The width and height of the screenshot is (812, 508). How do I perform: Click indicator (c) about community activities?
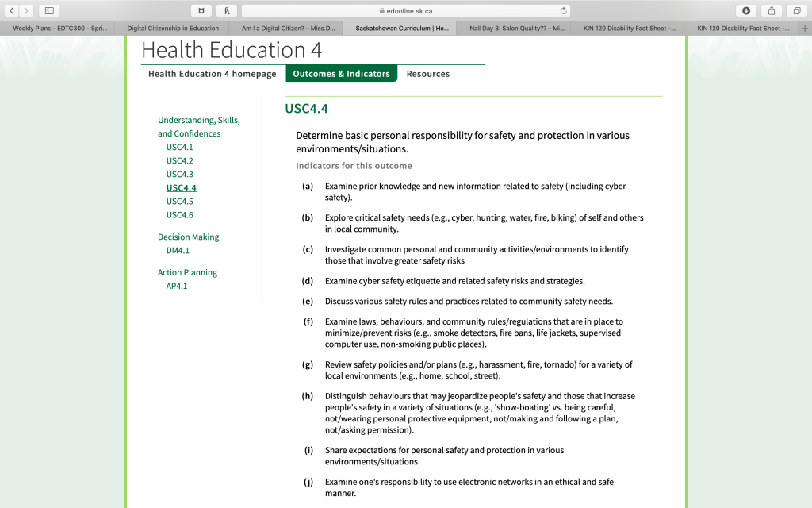(477, 255)
